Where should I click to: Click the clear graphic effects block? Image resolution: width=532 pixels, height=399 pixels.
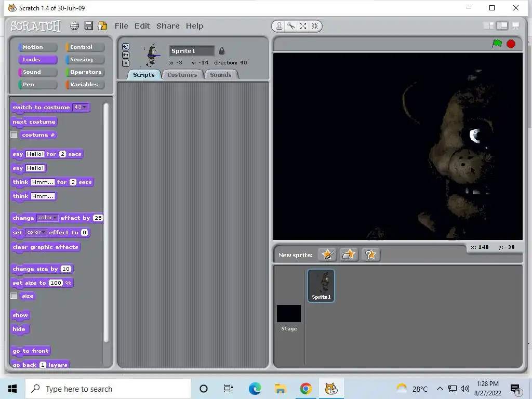(46, 247)
